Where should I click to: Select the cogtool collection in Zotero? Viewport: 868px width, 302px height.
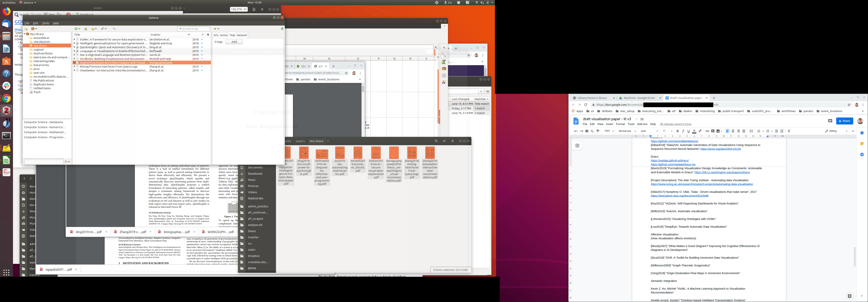point(38,50)
